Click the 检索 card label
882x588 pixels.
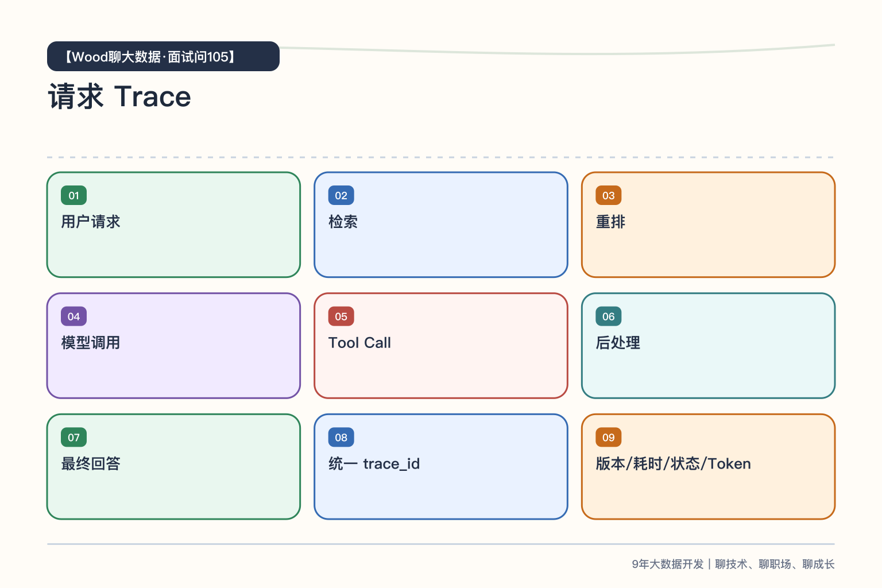pos(343,222)
